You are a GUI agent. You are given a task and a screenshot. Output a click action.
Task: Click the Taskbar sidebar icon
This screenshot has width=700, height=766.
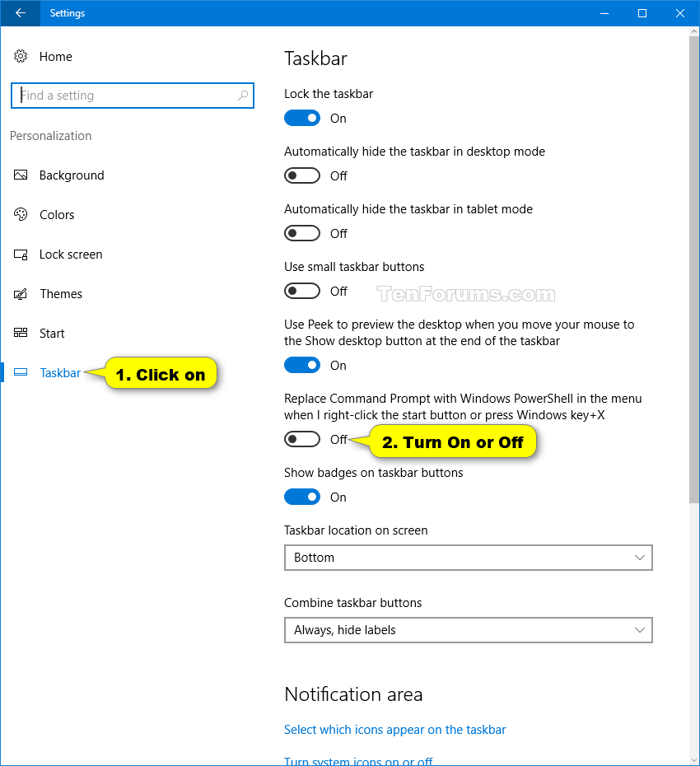(21, 372)
